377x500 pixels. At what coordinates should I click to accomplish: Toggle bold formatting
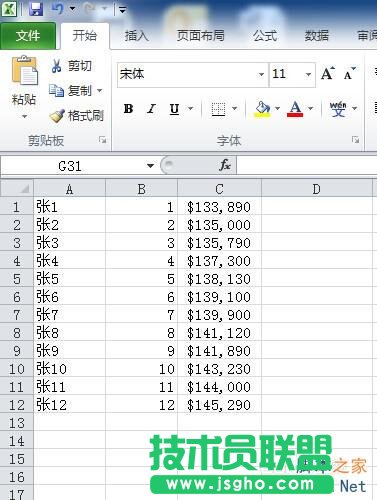(x=128, y=109)
